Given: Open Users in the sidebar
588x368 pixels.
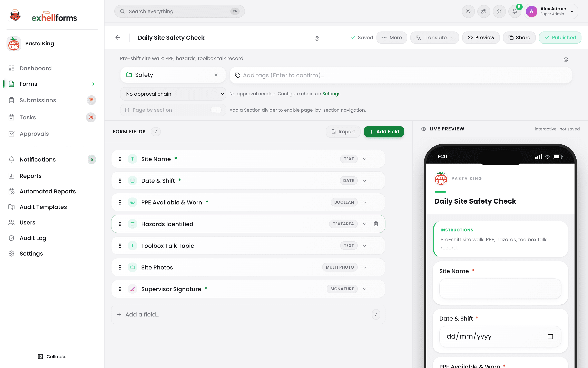Looking at the screenshot, I should [x=52, y=222].
